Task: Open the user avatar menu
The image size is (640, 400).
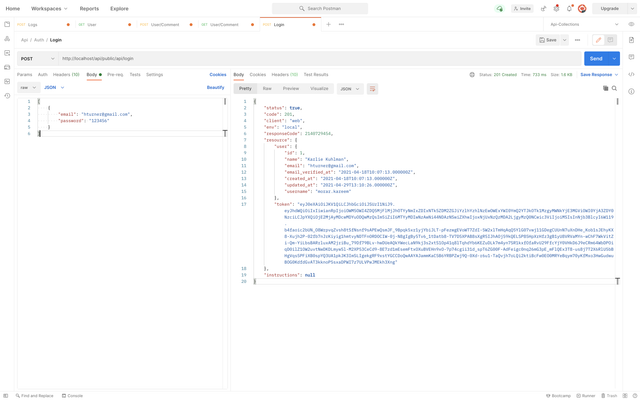Action: [582, 9]
